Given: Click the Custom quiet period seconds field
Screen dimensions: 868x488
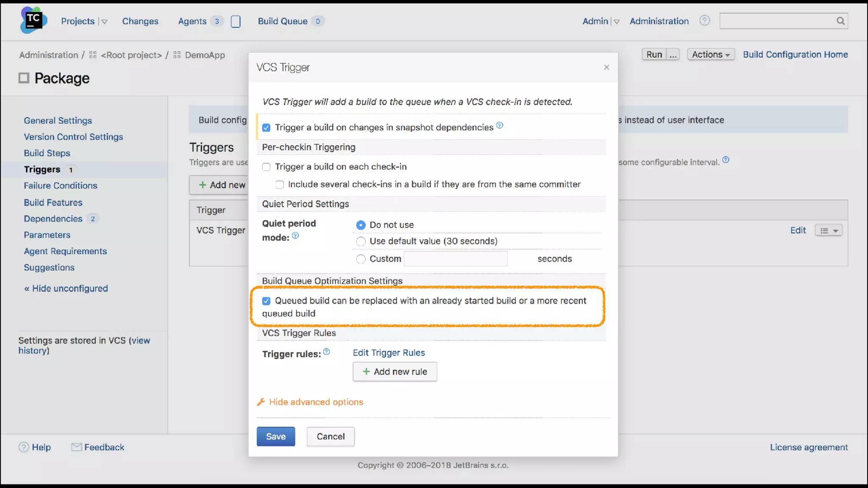Looking at the screenshot, I should [x=455, y=259].
